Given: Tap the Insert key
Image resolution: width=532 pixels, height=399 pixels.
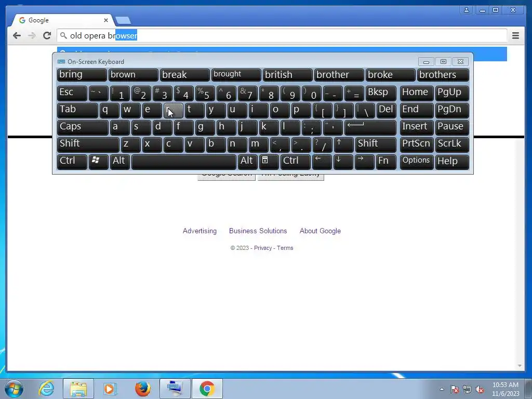Looking at the screenshot, I should click(x=417, y=128).
